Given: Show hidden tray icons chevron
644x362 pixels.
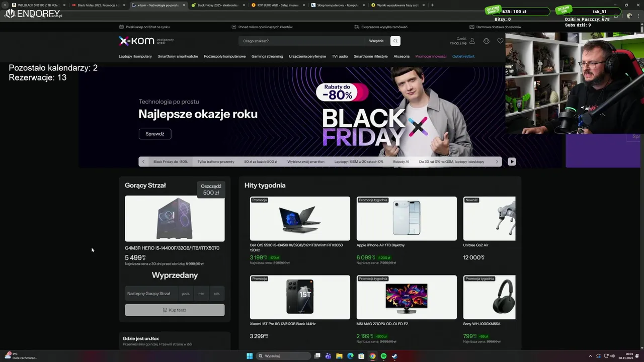Looking at the screenshot, I should click(x=590, y=356).
